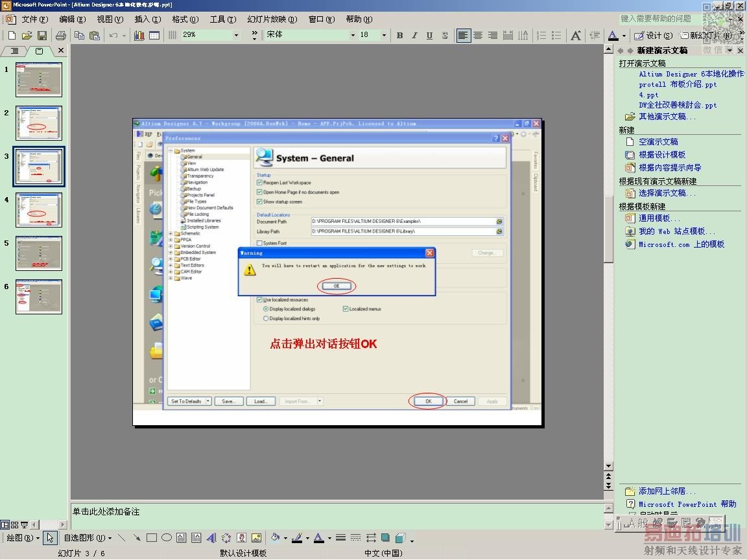The width and height of the screenshot is (747, 560).
Task: Insert clip art from drawing toolbar
Action: click(241, 537)
